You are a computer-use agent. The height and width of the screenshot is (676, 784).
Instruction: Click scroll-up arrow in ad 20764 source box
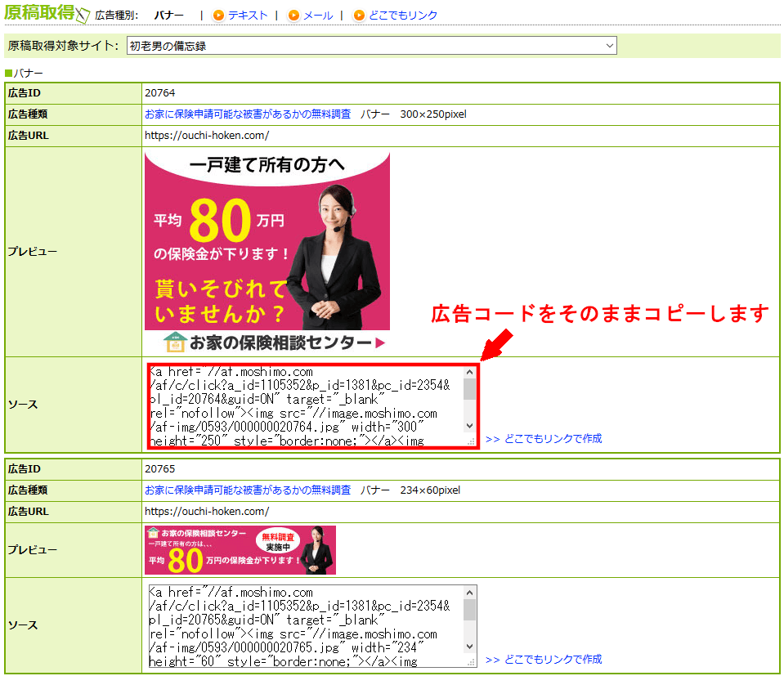(x=469, y=372)
